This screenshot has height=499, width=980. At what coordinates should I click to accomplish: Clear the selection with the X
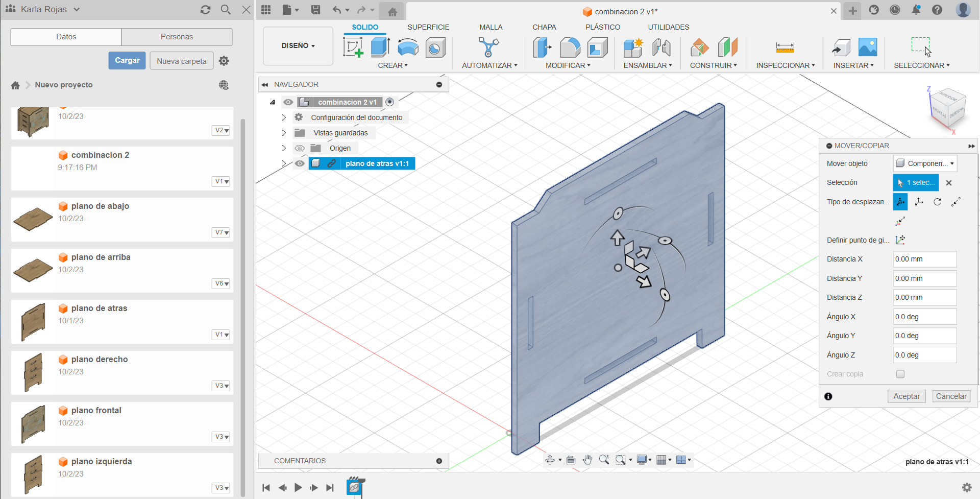coord(949,183)
